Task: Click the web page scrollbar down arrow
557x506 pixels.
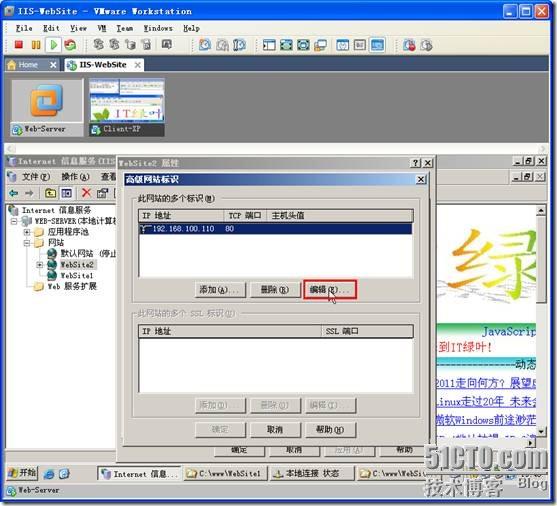Action: point(540,431)
